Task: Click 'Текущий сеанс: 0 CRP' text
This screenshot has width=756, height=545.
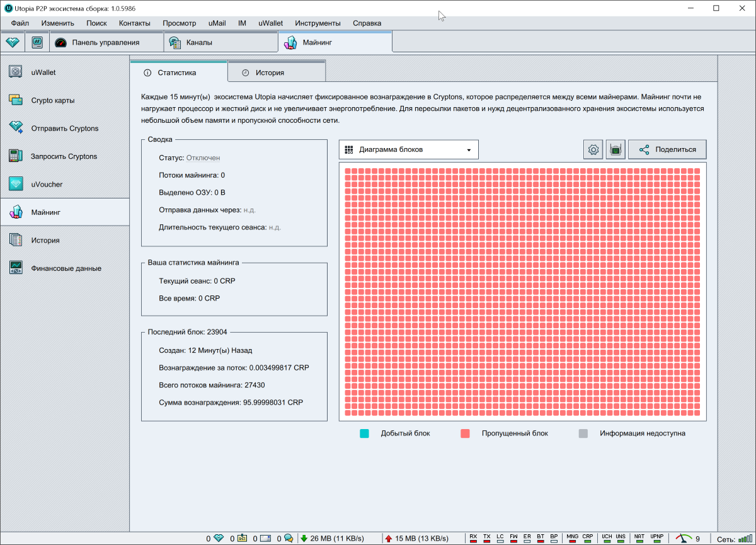Action: click(x=197, y=280)
